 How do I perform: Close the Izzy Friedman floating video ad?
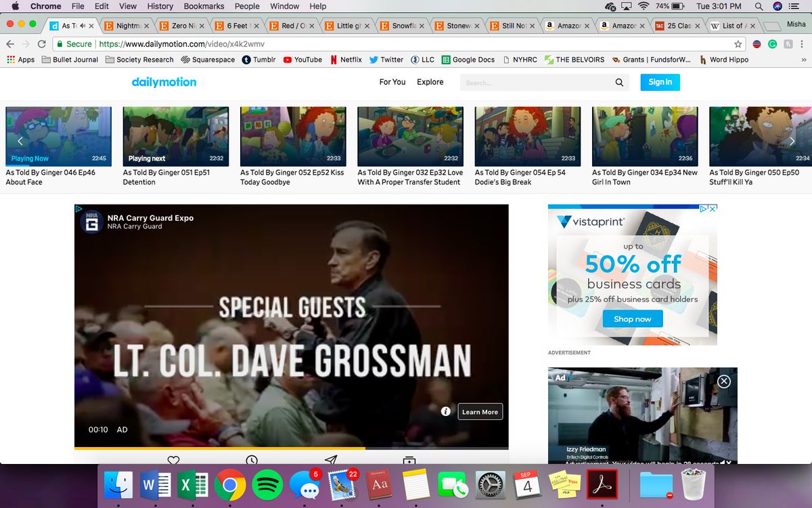pyautogui.click(x=724, y=381)
